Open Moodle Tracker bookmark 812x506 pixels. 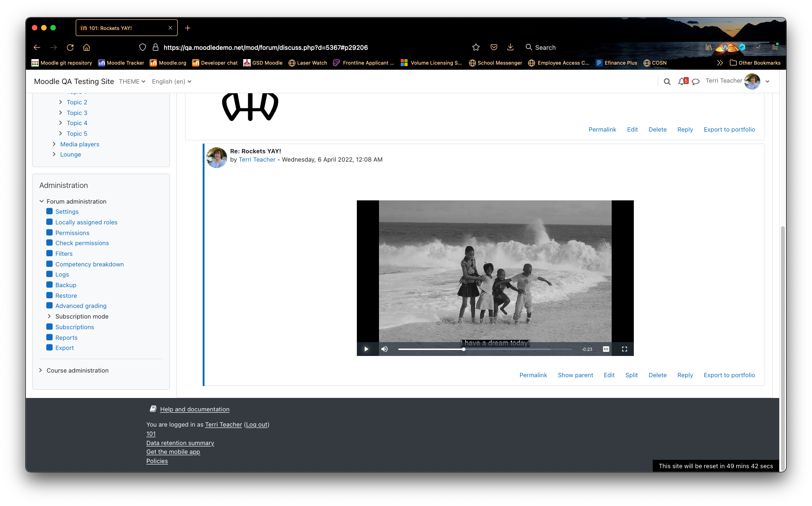[x=121, y=63]
